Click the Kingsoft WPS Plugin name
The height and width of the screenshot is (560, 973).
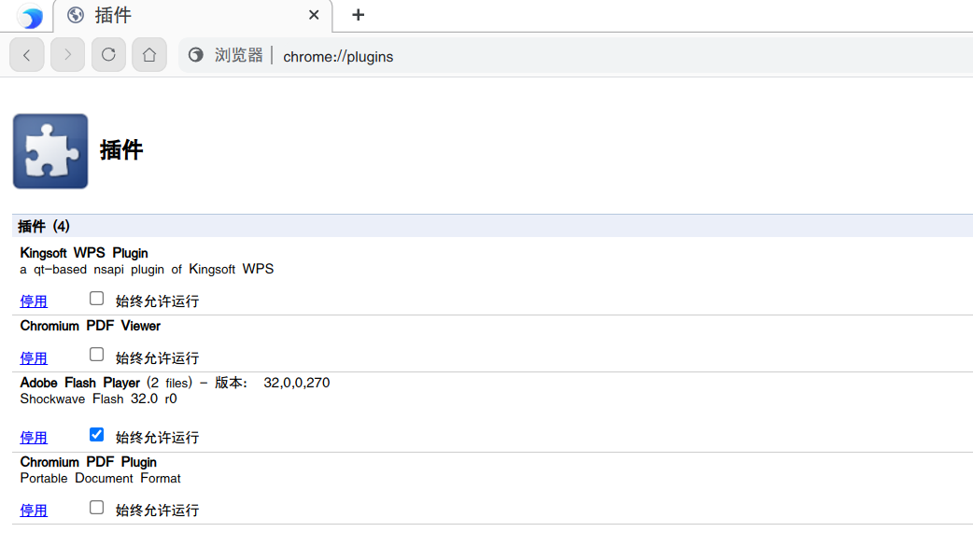click(84, 253)
